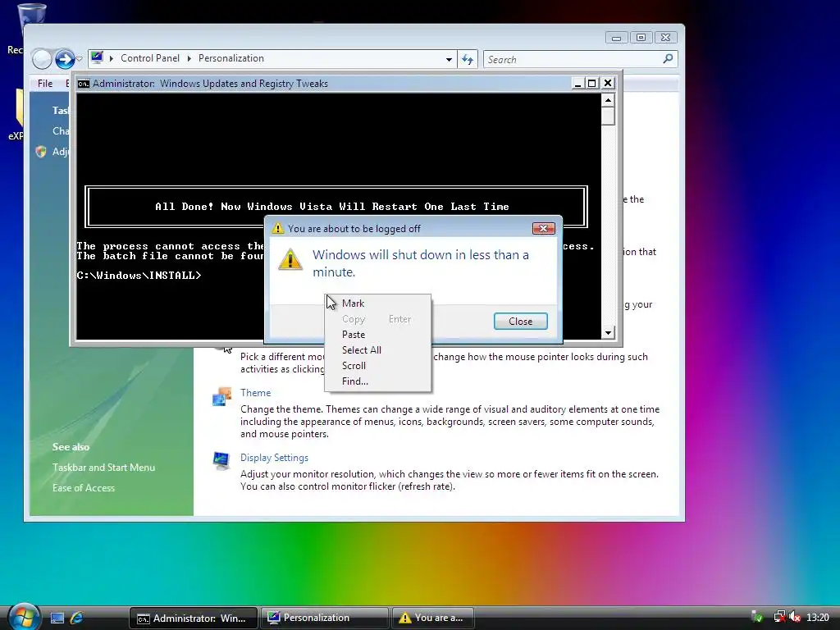
Task: Click the muted volume tray icon
Action: click(x=795, y=618)
